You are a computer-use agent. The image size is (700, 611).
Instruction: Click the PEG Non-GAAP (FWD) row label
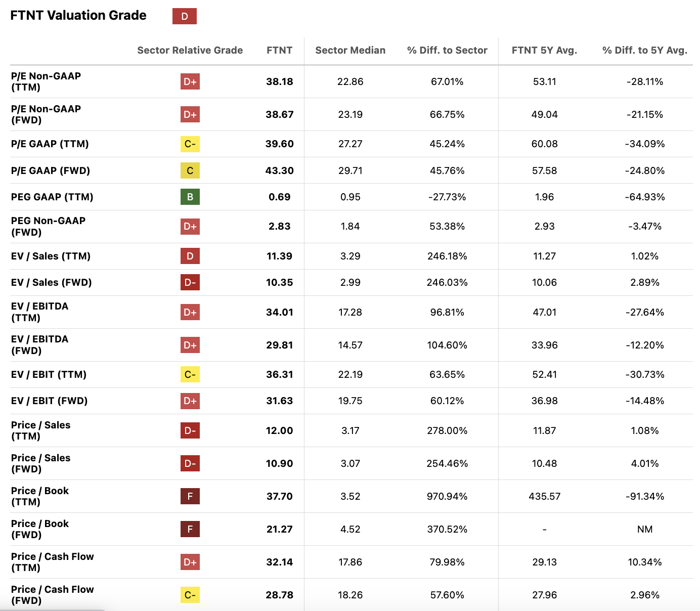click(x=48, y=226)
